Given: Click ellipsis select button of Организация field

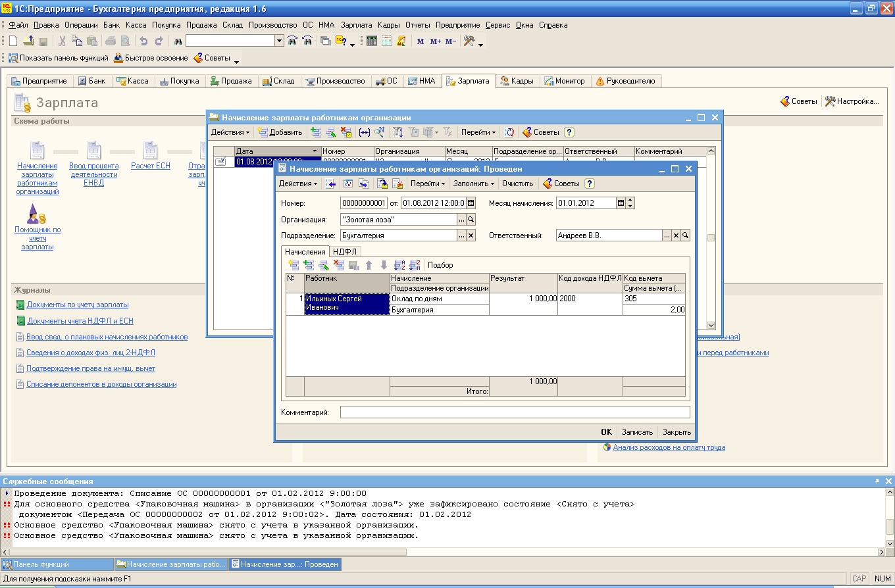Looking at the screenshot, I should tap(462, 220).
